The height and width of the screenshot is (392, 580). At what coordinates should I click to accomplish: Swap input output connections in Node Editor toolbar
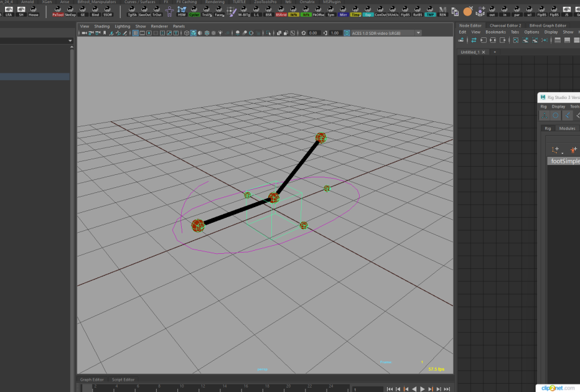pyautogui.click(x=474, y=40)
